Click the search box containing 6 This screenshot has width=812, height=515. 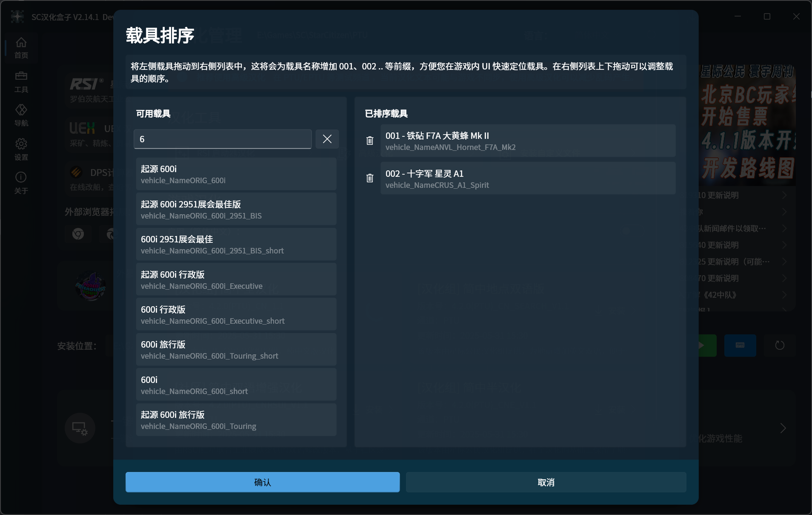tap(223, 139)
